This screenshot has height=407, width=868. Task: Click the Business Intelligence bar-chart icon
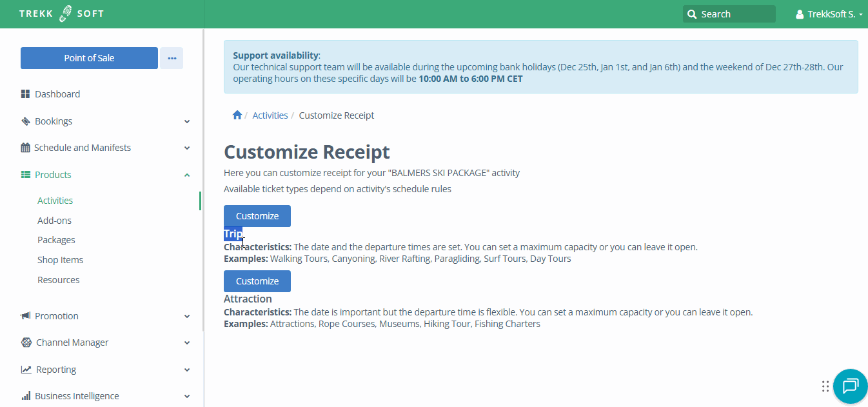pos(26,395)
